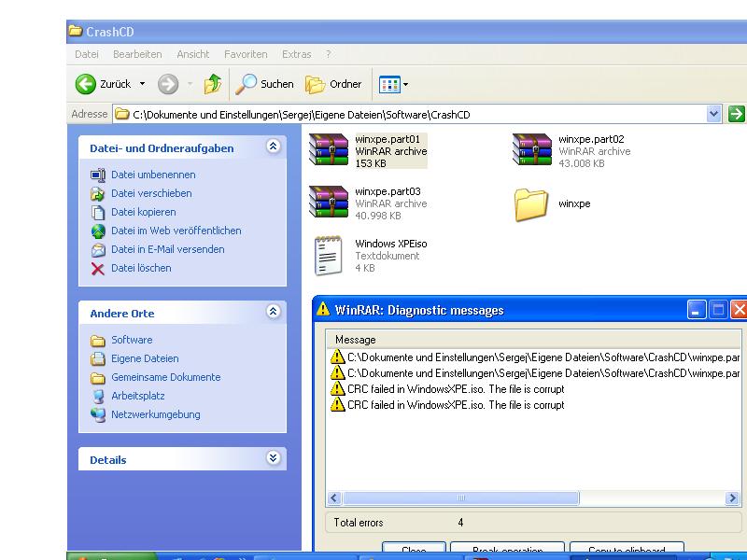This screenshot has width=747, height=560.
Task: Collapse the Andere Orte panel
Action: coord(273,312)
